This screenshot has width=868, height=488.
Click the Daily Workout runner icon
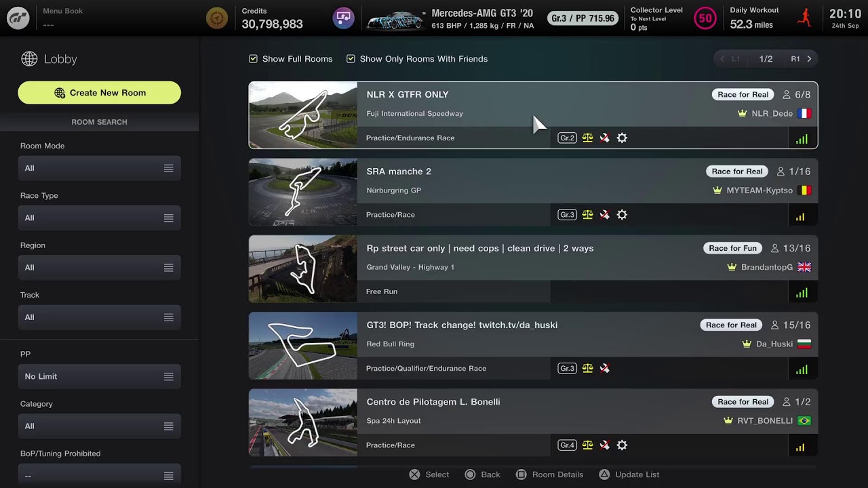pyautogui.click(x=805, y=18)
